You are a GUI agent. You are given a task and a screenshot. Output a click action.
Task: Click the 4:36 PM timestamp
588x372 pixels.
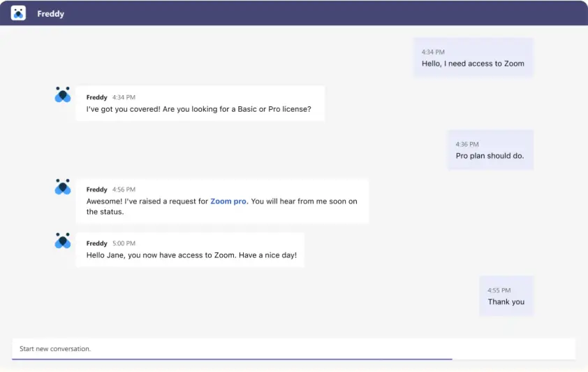coord(467,144)
